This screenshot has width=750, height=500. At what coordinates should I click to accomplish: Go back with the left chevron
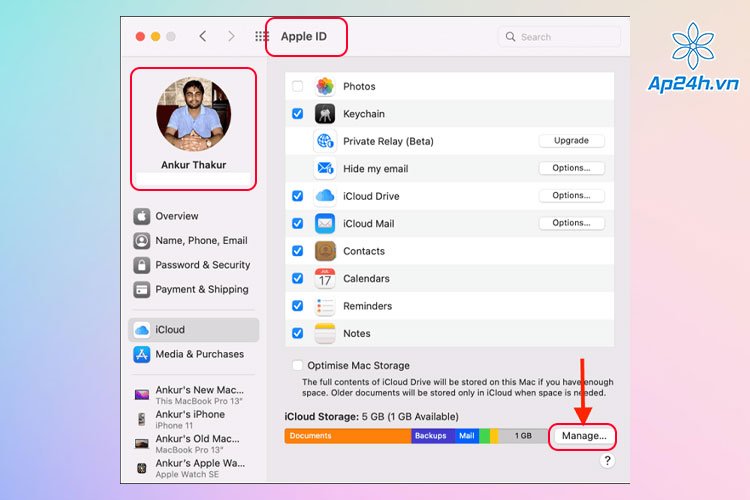pos(203,36)
